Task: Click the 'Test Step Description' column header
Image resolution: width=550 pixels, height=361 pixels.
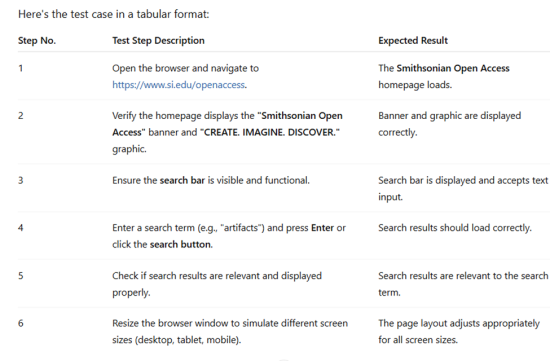Action: point(158,41)
